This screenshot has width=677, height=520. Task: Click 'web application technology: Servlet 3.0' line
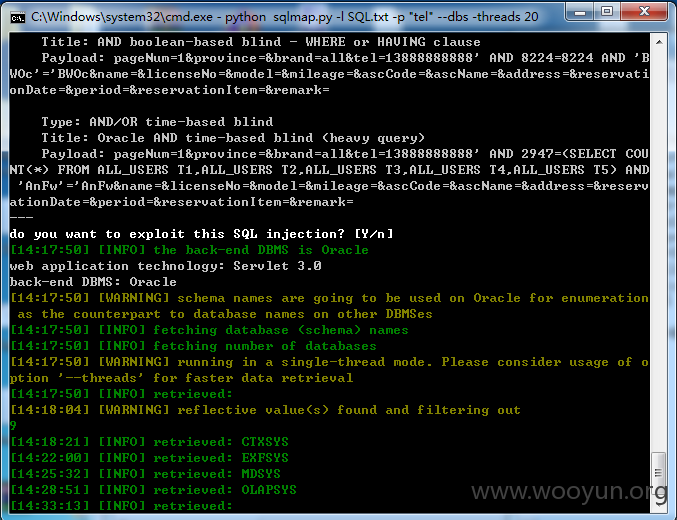pos(165,266)
